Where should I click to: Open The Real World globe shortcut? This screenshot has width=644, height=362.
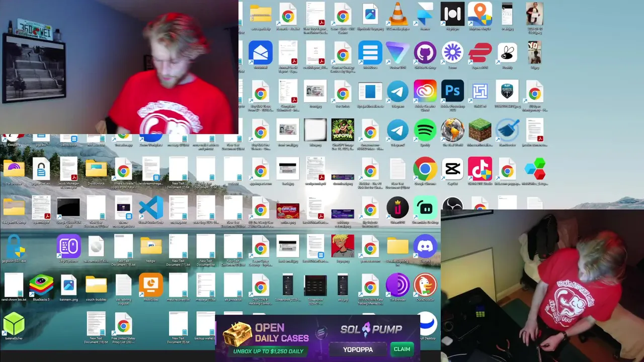452,131
